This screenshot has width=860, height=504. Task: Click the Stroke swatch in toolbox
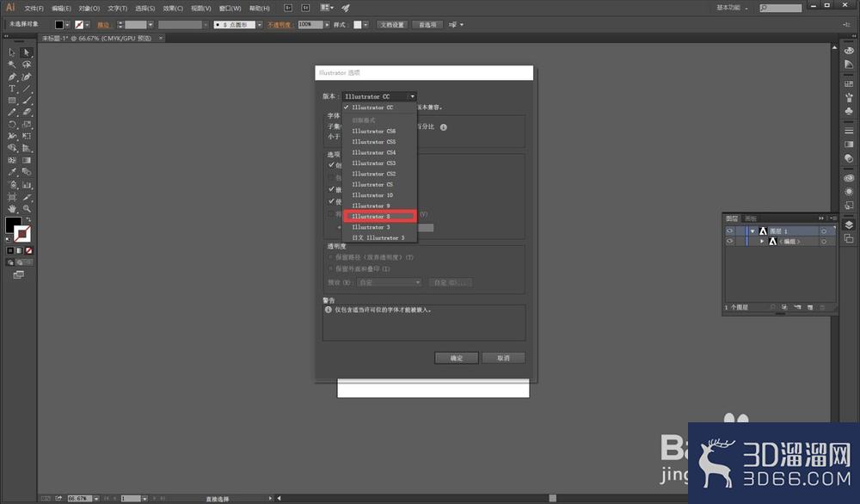point(22,234)
